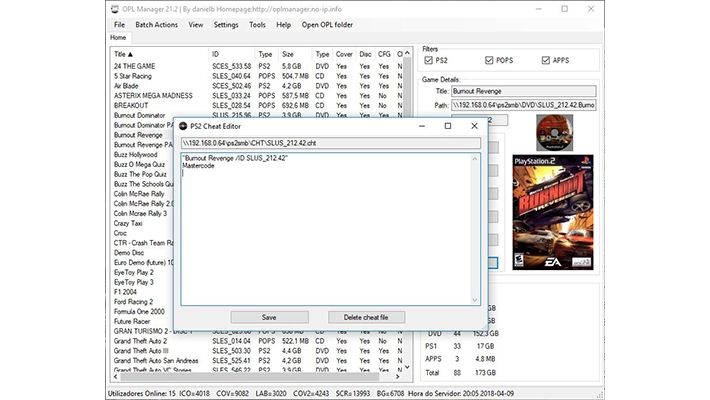Viewport: 710px width, 400px height.
Task: Click cheat editor text scroll down arrow
Action: (x=475, y=300)
